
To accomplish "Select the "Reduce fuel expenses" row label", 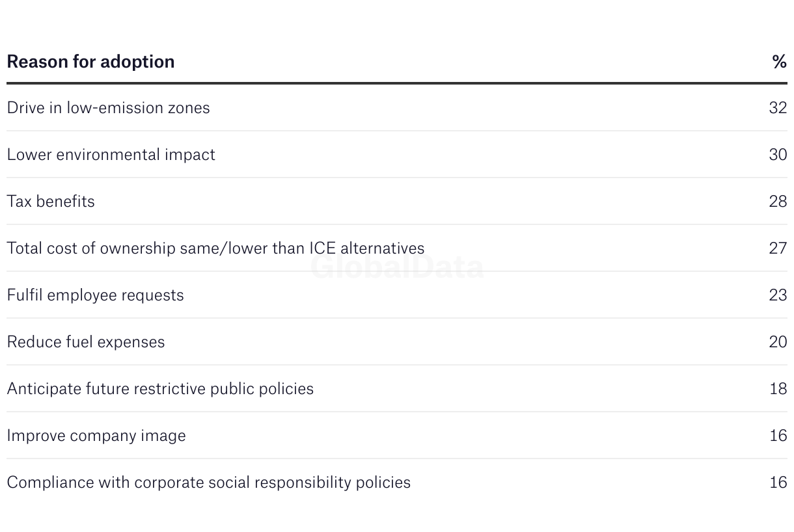I will 86,342.
